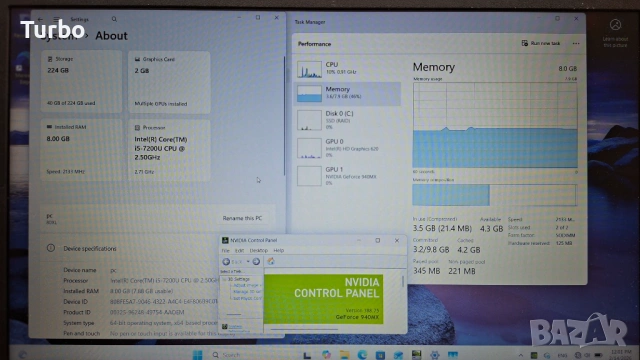The height and width of the screenshot is (360, 640).
Task: Select Set PhysX Configuration tree item
Action: tap(247, 298)
